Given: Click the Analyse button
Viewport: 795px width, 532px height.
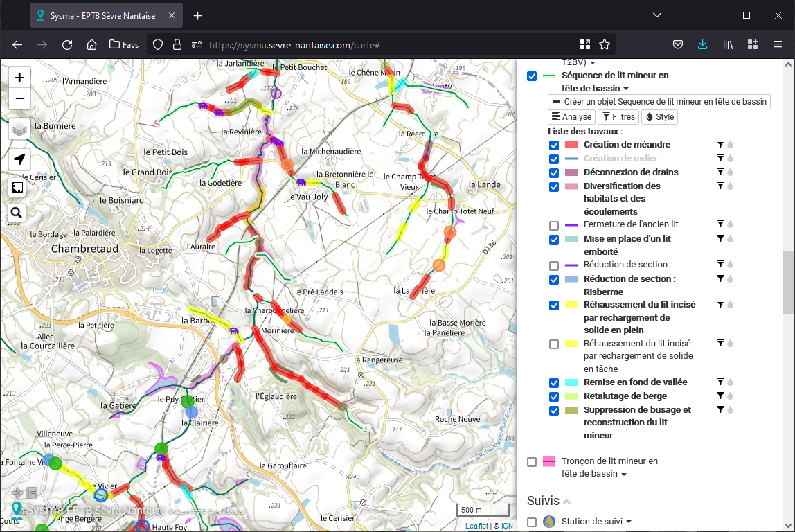Looking at the screenshot, I should click(571, 117).
